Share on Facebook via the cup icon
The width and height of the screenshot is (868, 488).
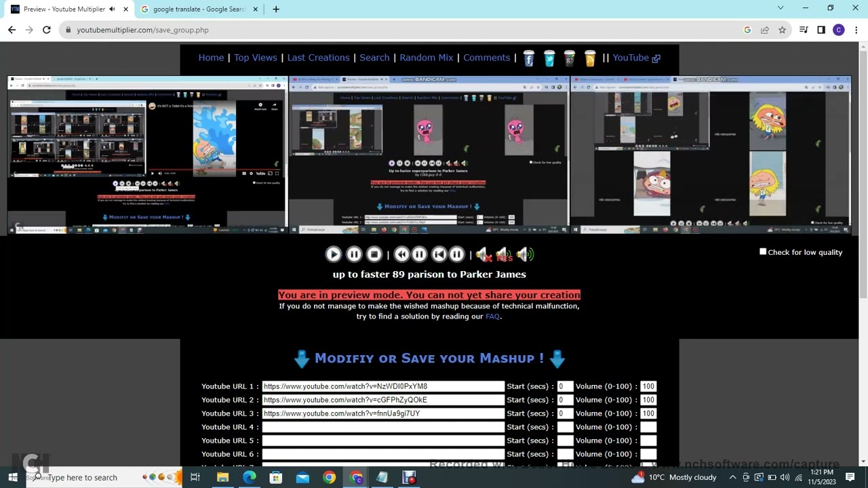[x=529, y=59]
